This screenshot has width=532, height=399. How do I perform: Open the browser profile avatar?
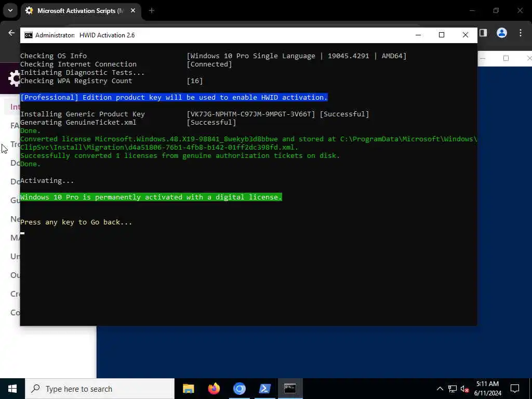502,33
